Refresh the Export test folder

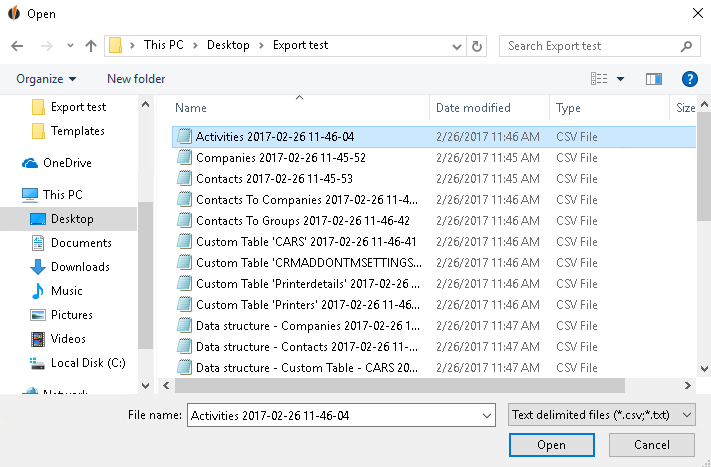point(477,46)
